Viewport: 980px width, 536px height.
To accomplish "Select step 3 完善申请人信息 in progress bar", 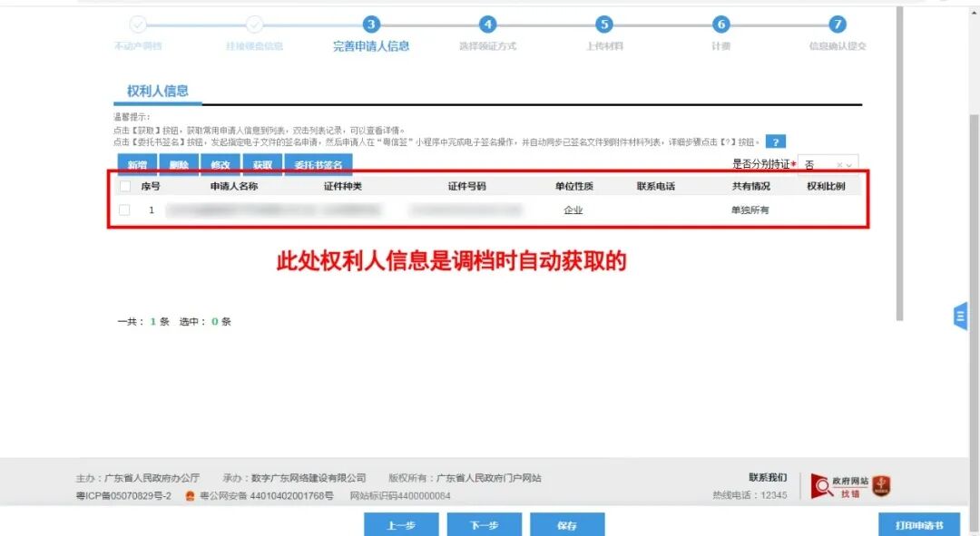I will [369, 26].
